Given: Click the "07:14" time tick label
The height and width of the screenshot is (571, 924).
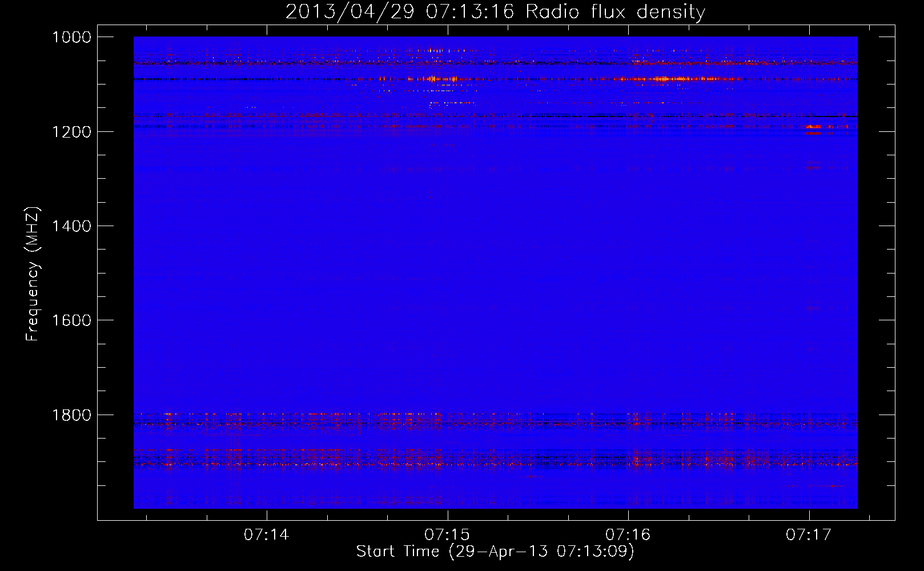Looking at the screenshot, I should tap(267, 535).
